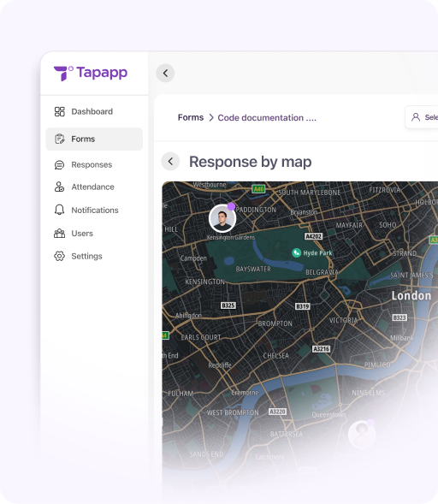Image resolution: width=438 pixels, height=504 pixels.
Task: Open the Responses chat bubble icon
Action: (59, 165)
